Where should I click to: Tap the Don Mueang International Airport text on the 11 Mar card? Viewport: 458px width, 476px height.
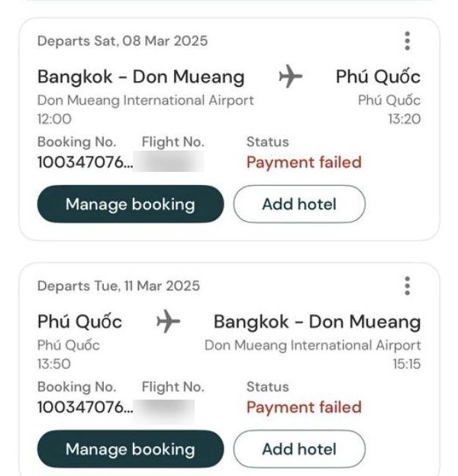pyautogui.click(x=312, y=345)
